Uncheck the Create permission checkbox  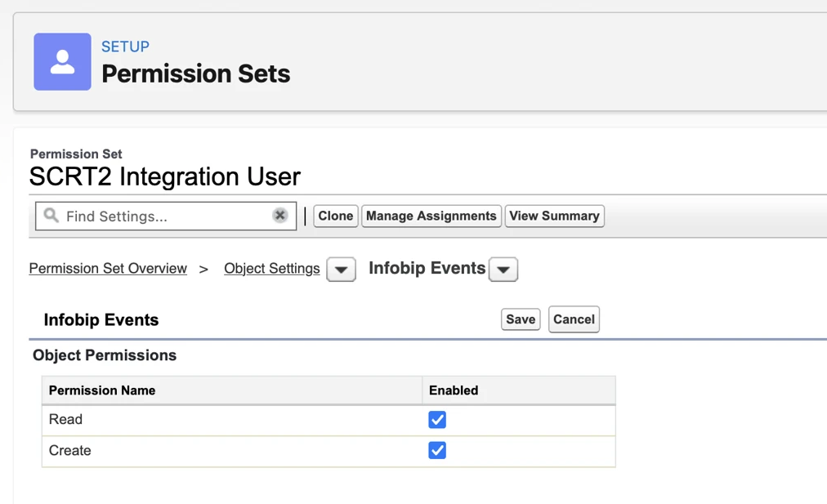437,450
